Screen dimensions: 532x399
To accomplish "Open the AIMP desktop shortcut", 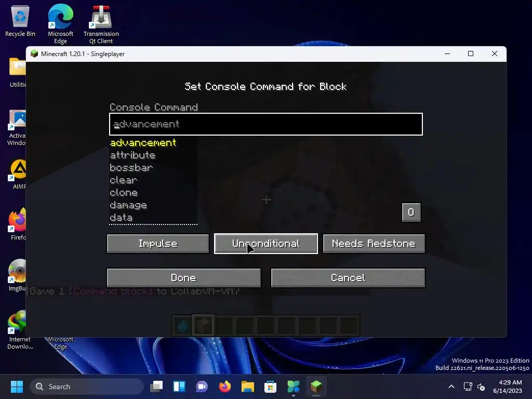I will [18, 174].
